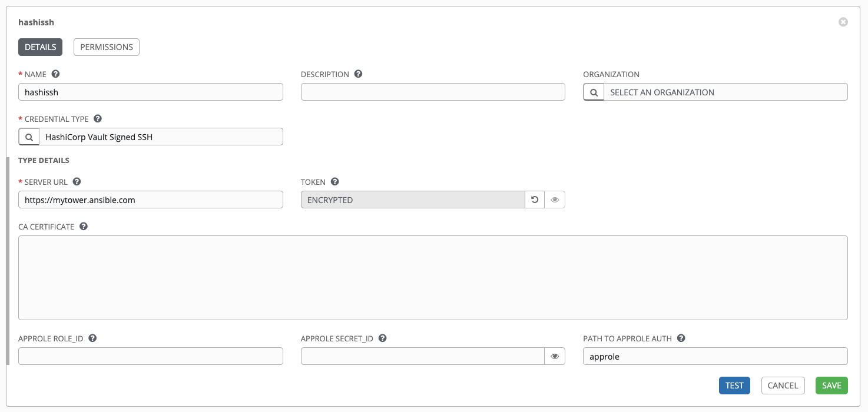Click the Type Details heading text
Image resolution: width=868 pixels, height=412 pixels.
(x=44, y=160)
